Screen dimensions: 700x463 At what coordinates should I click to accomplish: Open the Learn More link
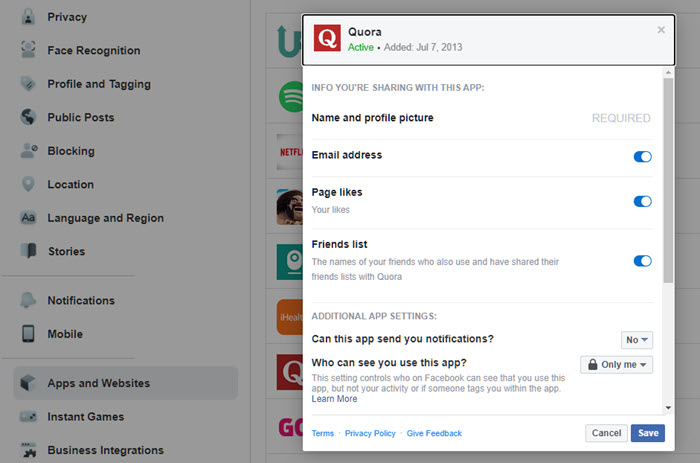coord(334,399)
